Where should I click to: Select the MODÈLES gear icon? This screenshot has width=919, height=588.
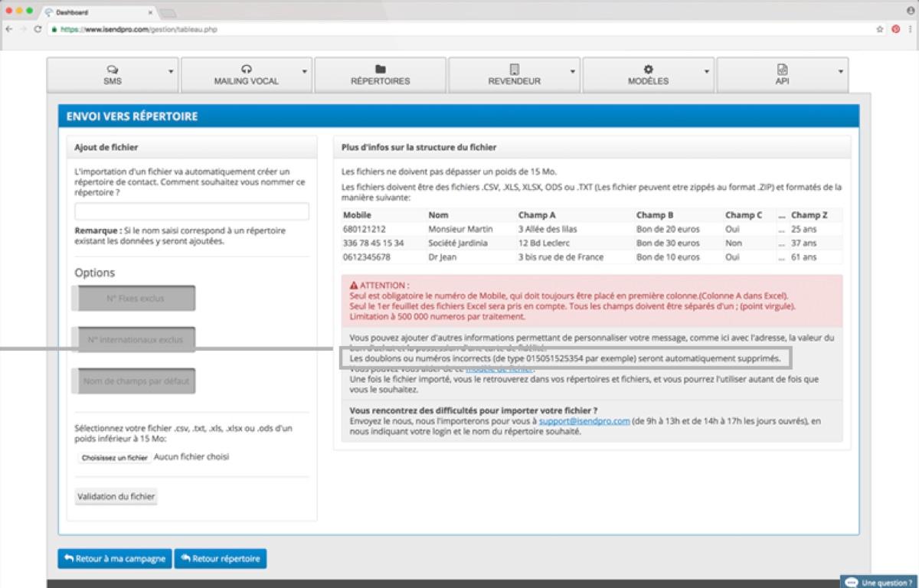pos(647,69)
